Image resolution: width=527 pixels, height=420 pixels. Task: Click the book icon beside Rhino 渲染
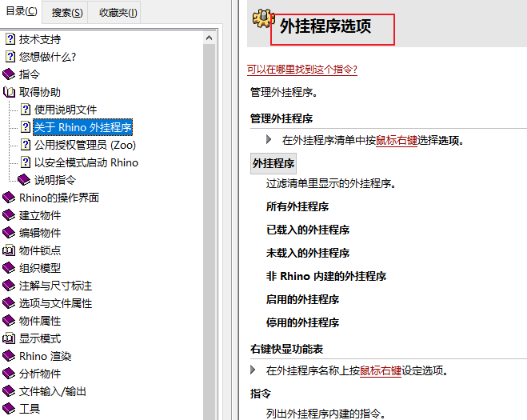click(9, 356)
